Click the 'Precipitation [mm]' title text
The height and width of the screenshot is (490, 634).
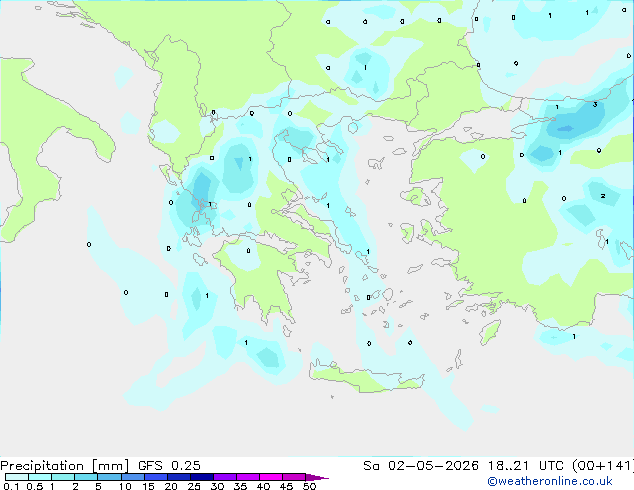[64, 466]
